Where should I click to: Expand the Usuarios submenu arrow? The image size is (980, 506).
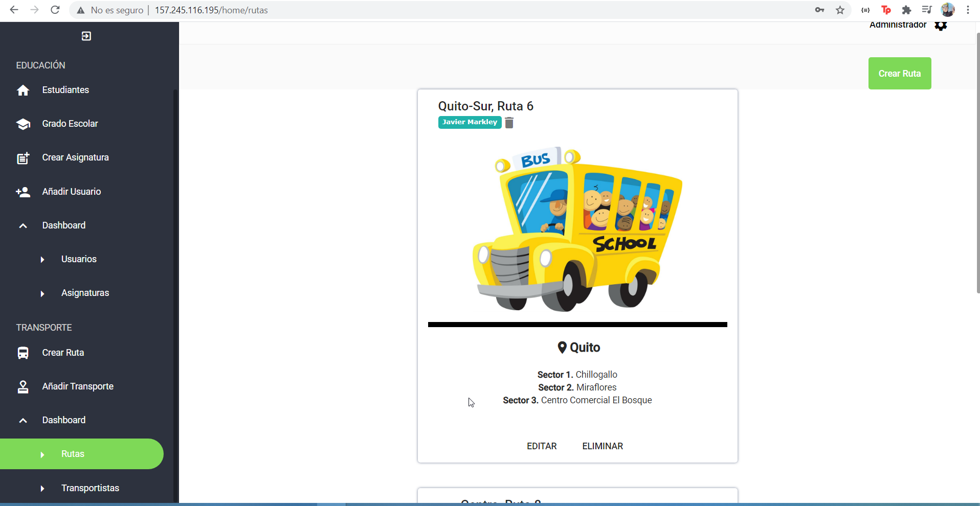pos(42,259)
